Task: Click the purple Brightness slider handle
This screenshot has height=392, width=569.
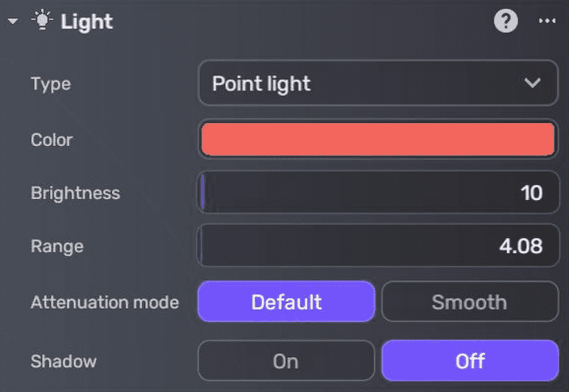Action: point(203,193)
